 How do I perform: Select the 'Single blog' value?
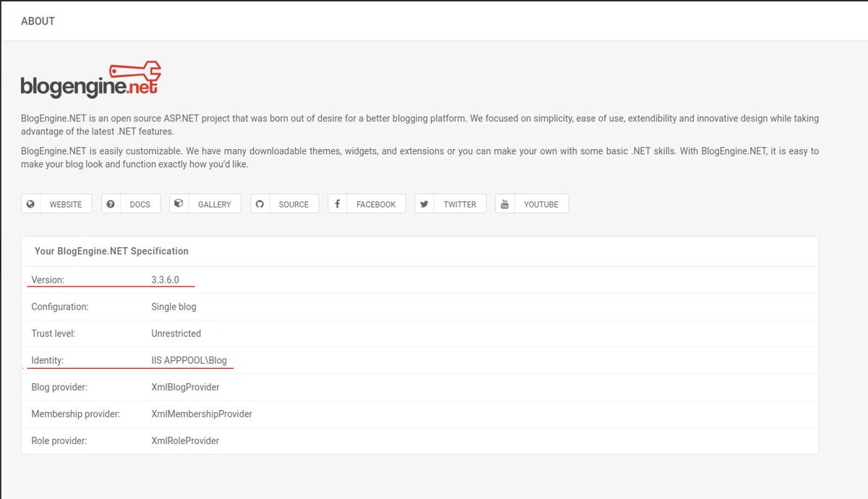[x=174, y=307]
